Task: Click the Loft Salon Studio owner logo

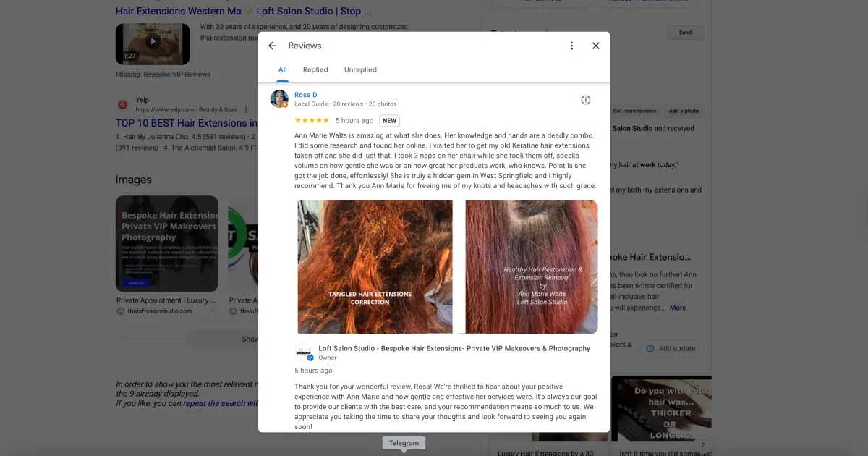Action: (304, 352)
